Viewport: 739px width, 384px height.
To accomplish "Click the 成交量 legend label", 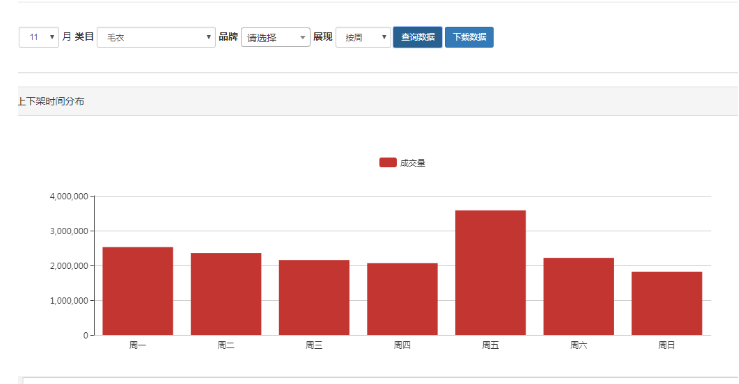I will (x=412, y=163).
